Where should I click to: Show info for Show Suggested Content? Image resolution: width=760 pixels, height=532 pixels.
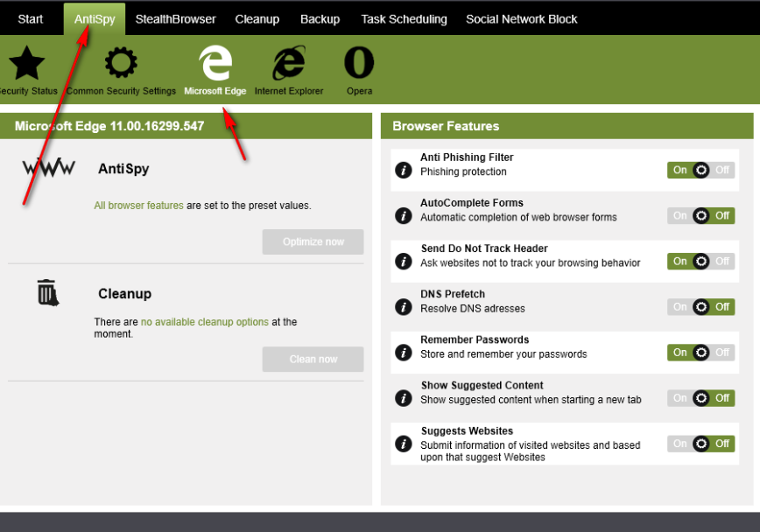pyautogui.click(x=404, y=398)
